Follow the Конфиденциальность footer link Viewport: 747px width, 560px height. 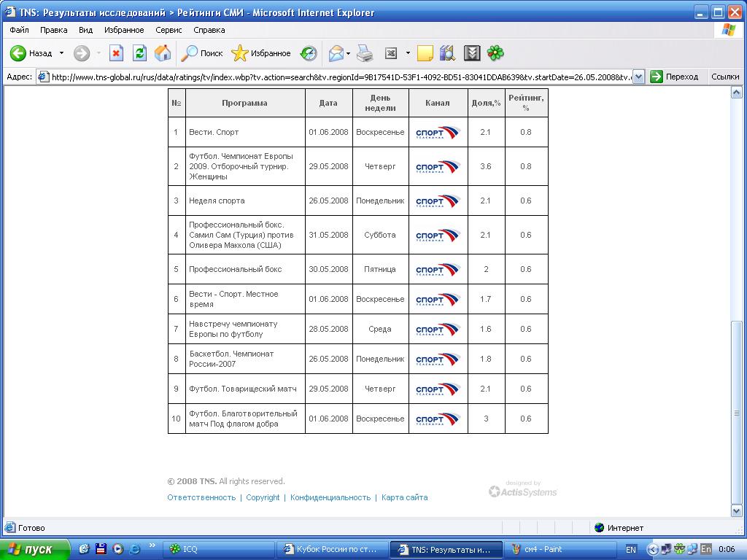[x=330, y=497]
